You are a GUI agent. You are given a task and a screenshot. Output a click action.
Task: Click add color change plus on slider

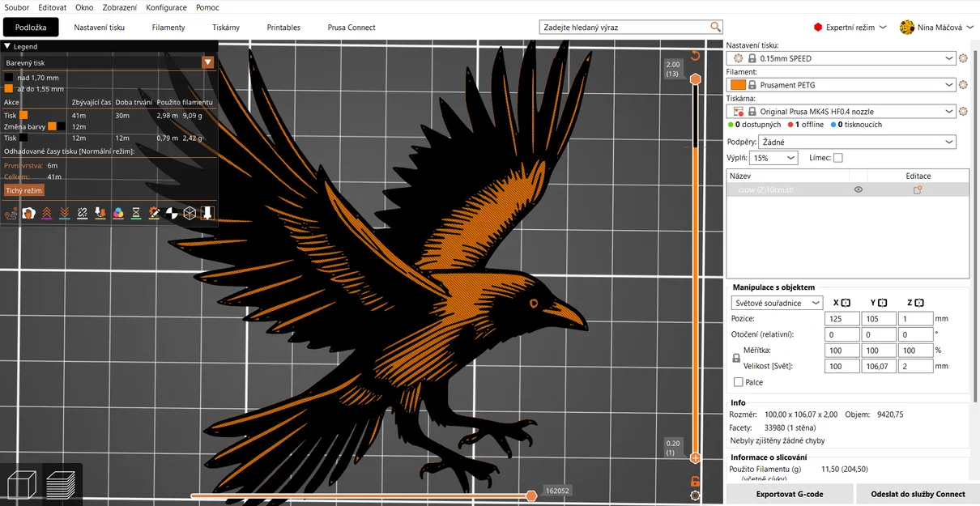tap(695, 458)
